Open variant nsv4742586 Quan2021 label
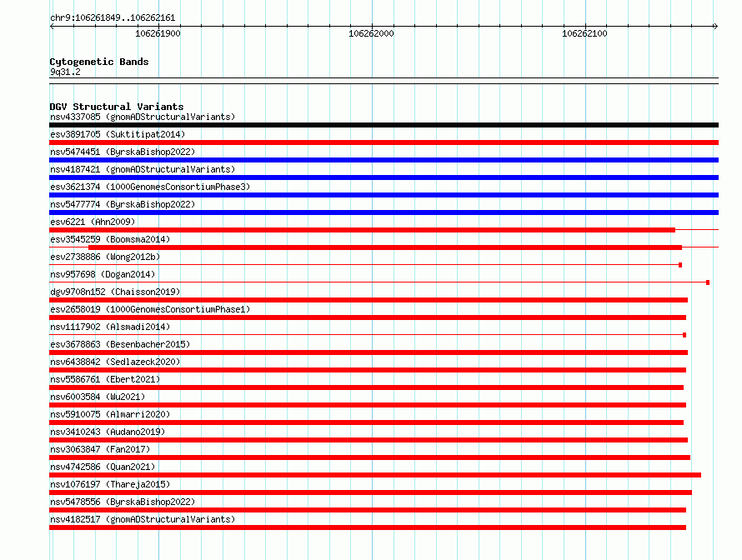Screen dimensions: 742x560 pos(103,467)
